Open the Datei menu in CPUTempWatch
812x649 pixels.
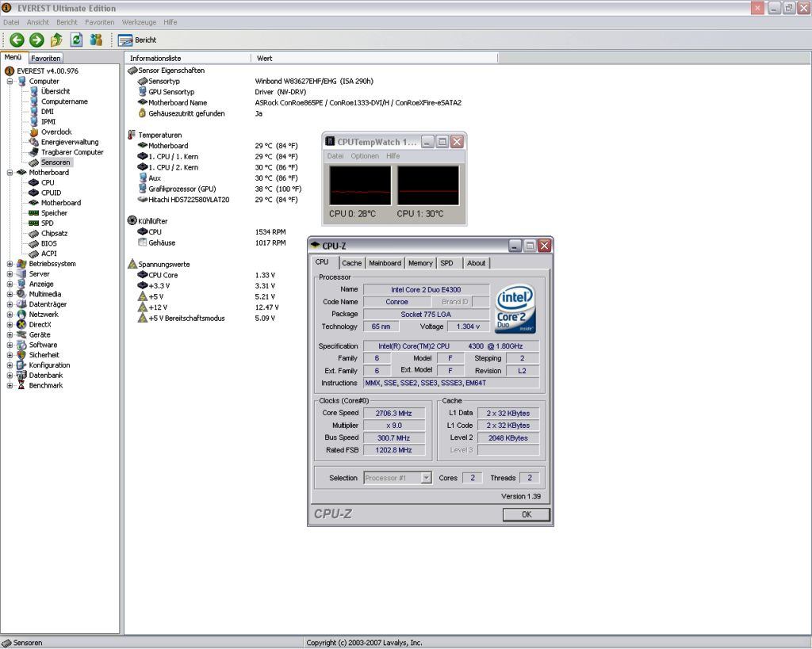(335, 156)
